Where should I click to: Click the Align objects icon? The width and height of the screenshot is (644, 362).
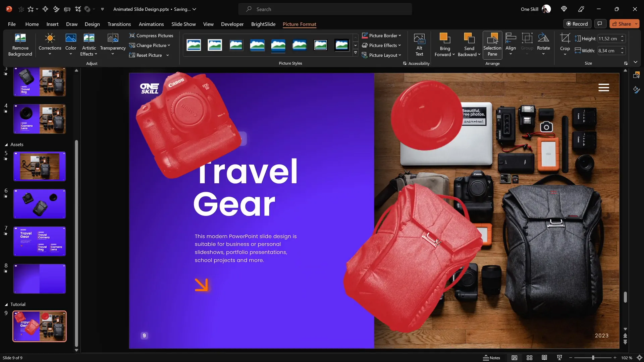click(511, 39)
